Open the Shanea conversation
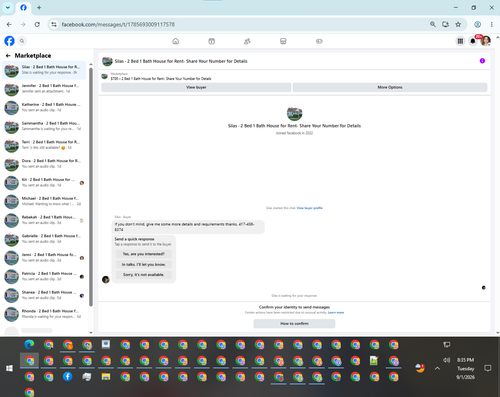Screen dimensions: 500x397 [44, 295]
